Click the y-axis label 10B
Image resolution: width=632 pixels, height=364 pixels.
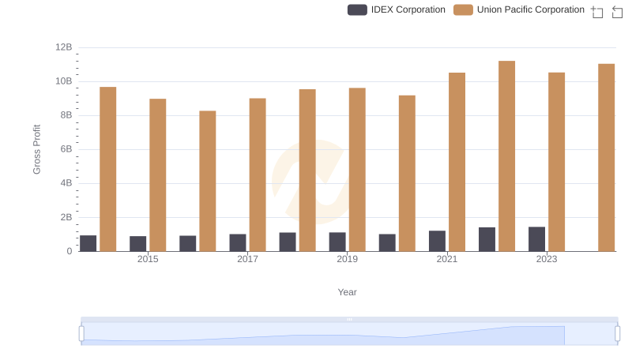click(64, 81)
